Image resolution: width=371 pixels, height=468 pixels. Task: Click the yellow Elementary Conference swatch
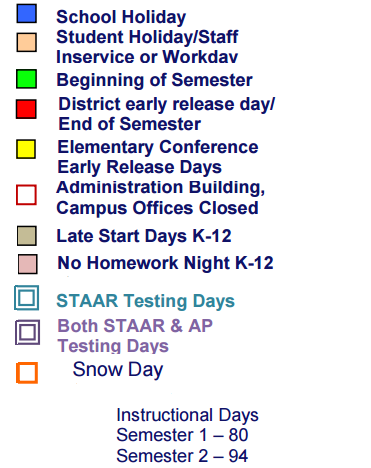[x=26, y=149]
